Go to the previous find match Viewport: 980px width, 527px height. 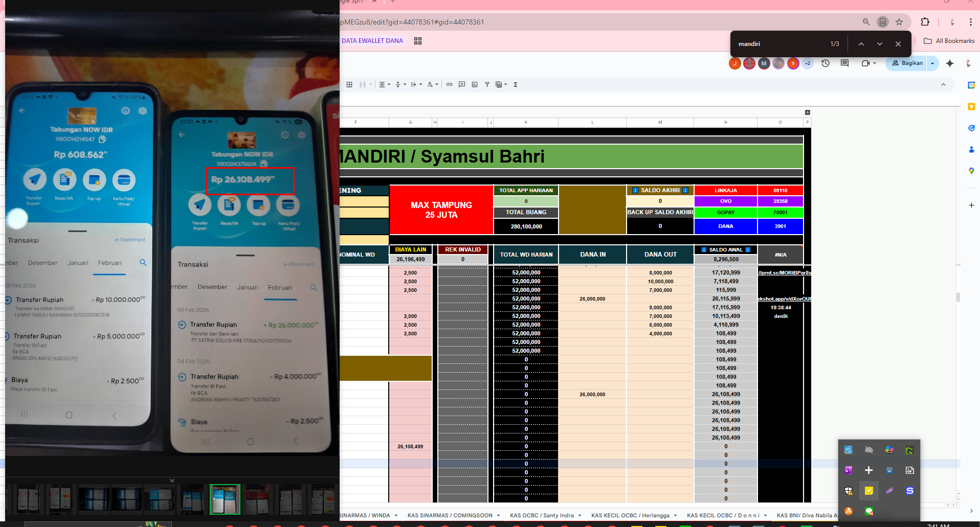tap(861, 44)
